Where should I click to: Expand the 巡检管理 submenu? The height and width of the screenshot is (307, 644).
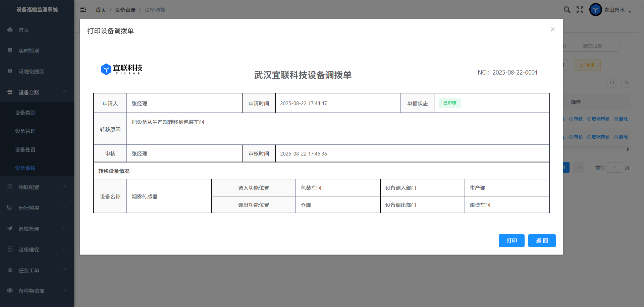[x=37, y=229]
